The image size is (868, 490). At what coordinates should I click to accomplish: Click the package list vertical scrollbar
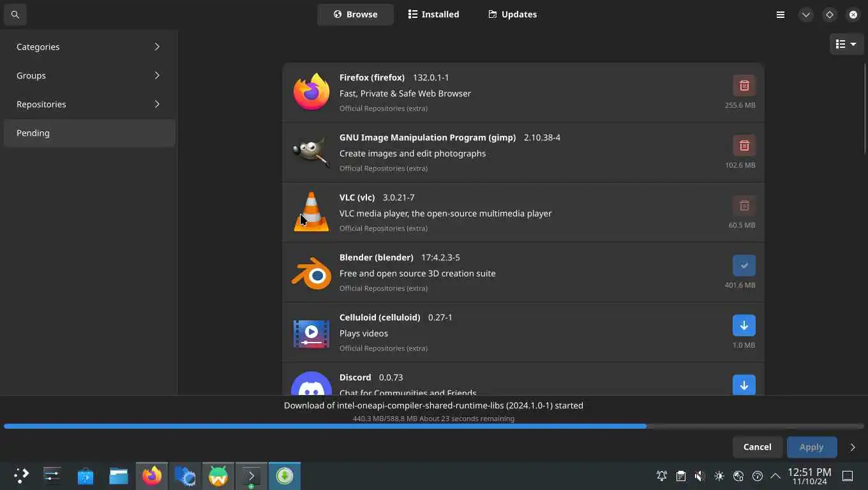coord(865,108)
